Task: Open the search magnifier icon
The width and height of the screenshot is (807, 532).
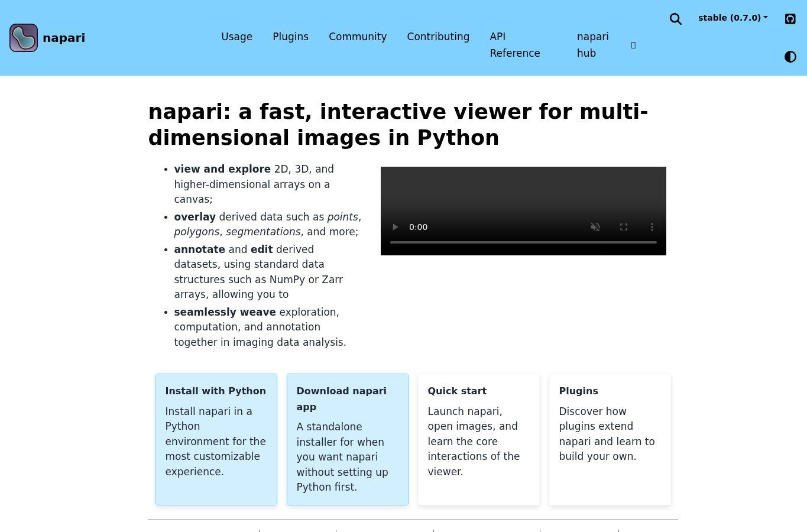Action: click(x=676, y=19)
